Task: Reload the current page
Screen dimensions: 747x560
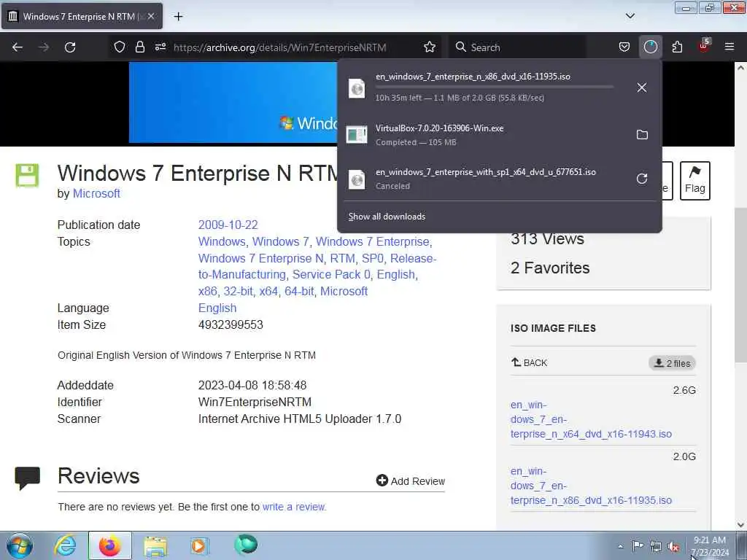Action: point(70,47)
